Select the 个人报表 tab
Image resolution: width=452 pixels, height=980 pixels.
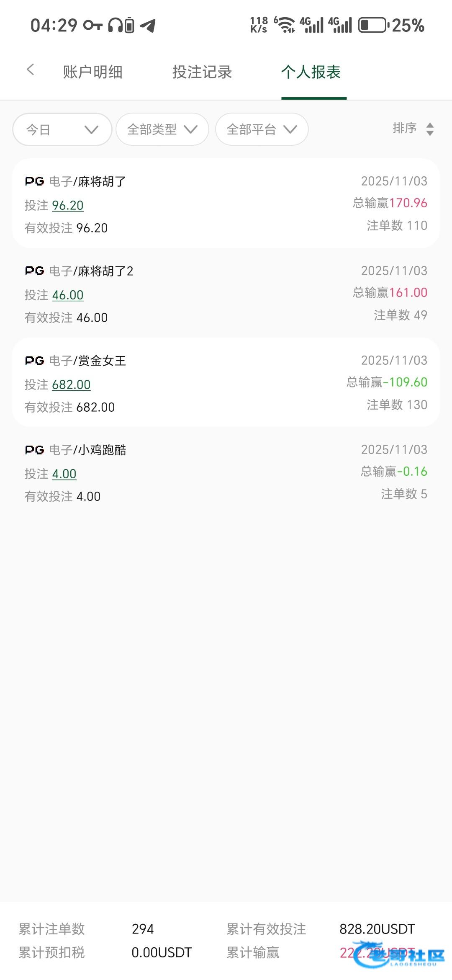311,72
